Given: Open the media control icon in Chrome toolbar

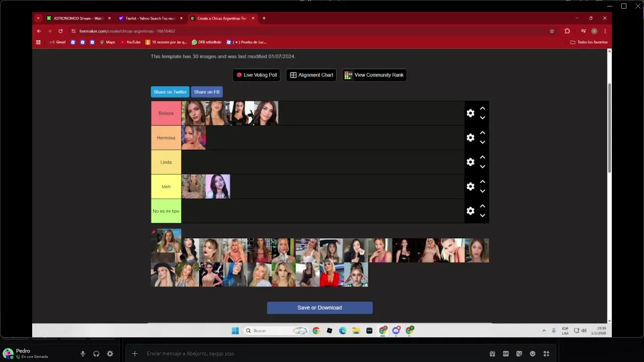Looking at the screenshot, I should (583, 31).
